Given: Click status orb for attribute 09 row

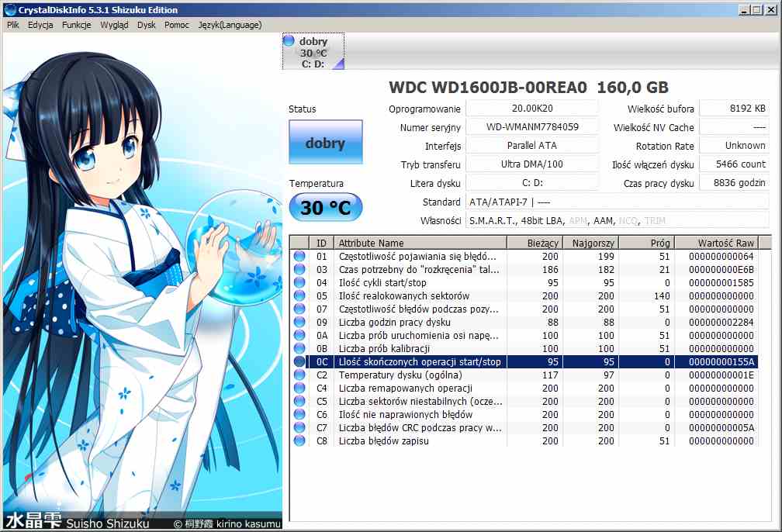Looking at the screenshot, I should tap(299, 322).
